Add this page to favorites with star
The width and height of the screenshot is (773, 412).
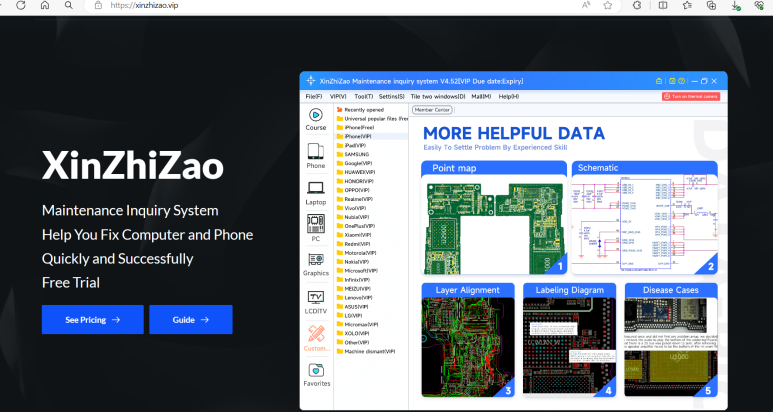click(x=607, y=5)
